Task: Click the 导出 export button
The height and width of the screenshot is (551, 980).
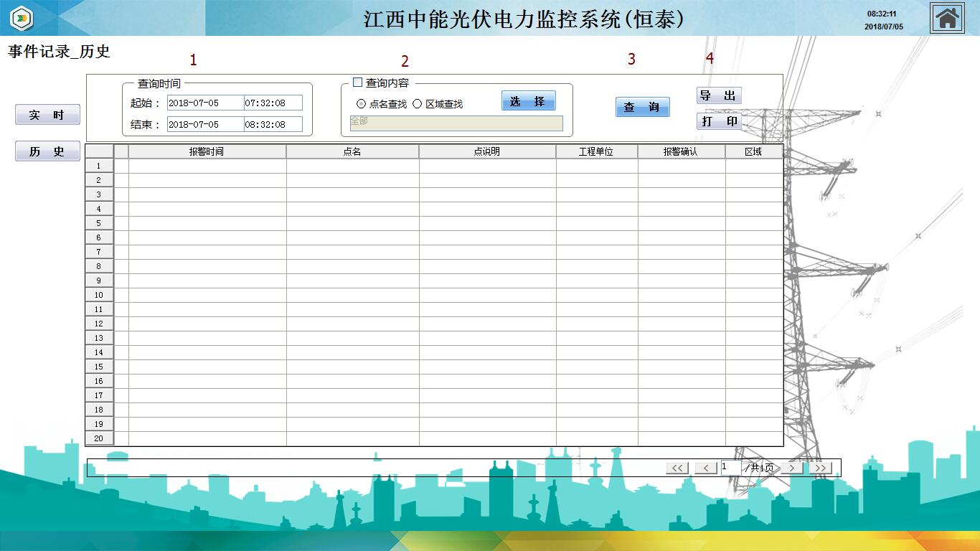Action: click(x=718, y=96)
